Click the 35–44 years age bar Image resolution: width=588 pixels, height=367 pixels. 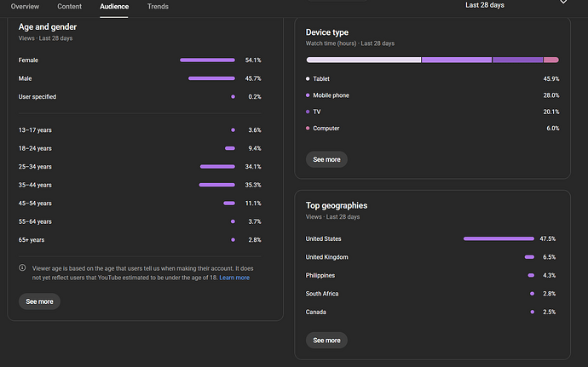tap(216, 185)
